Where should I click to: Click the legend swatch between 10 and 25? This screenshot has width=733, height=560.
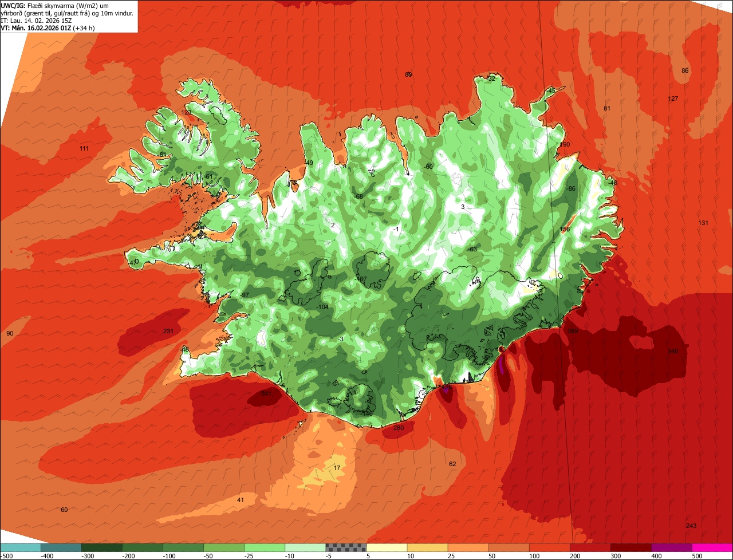427,547
